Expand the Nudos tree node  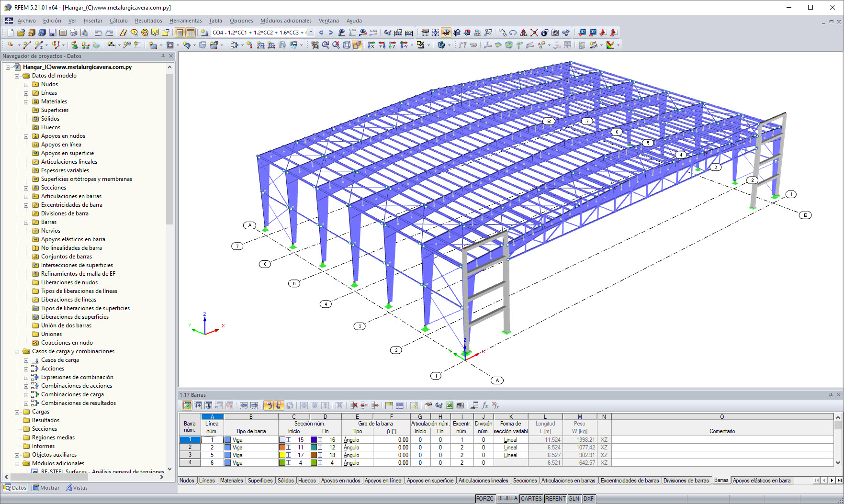[x=26, y=84]
